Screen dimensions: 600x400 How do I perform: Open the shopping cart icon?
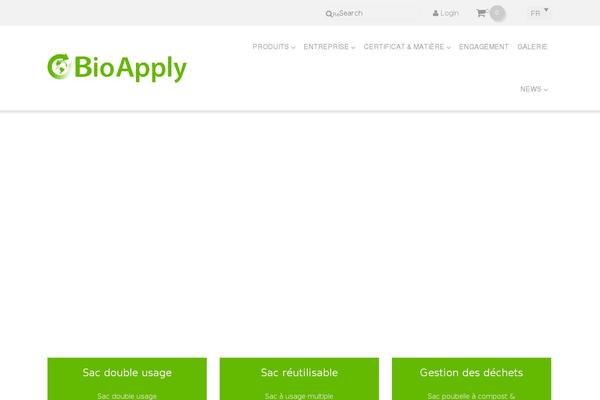point(481,13)
